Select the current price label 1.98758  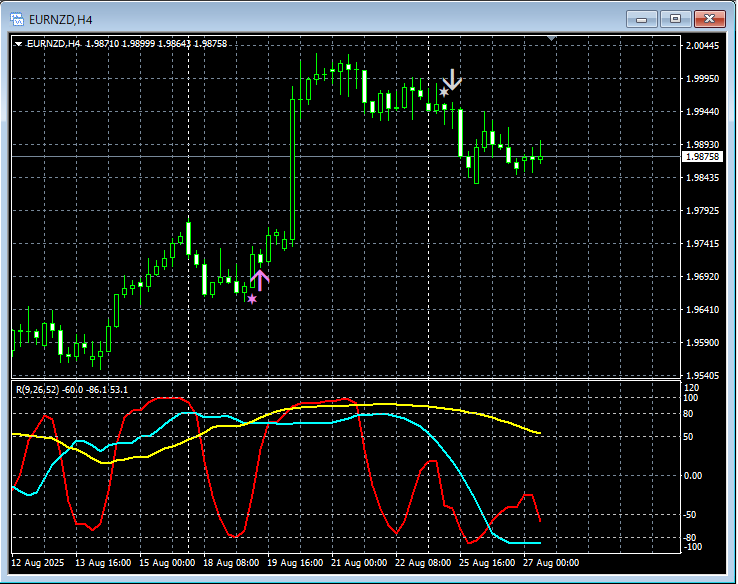702,157
